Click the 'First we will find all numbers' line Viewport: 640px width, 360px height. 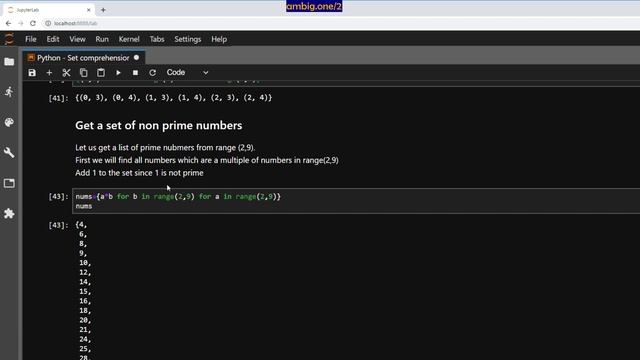coord(207,160)
